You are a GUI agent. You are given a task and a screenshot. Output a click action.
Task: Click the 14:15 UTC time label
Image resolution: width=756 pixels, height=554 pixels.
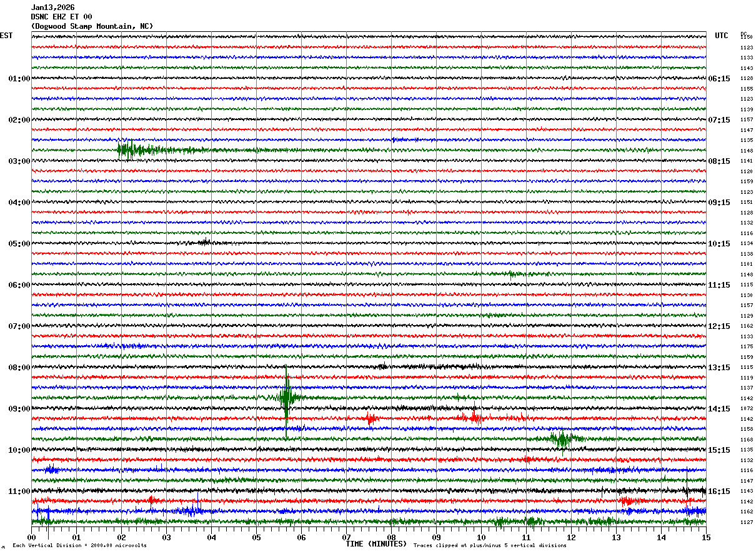[x=719, y=409]
